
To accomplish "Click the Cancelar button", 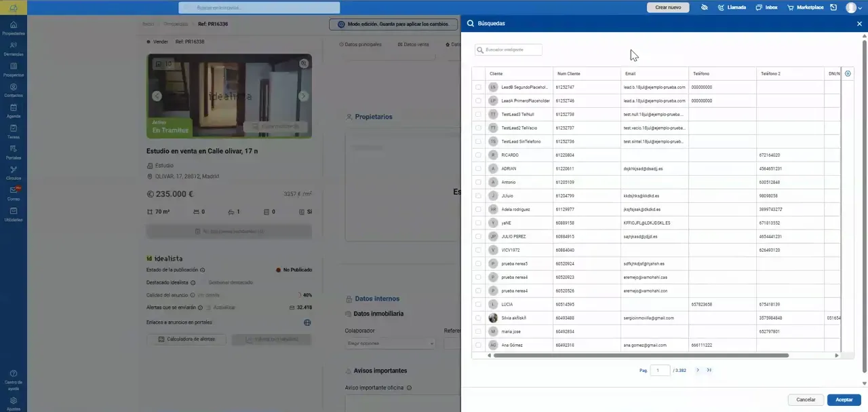I will coord(806,400).
